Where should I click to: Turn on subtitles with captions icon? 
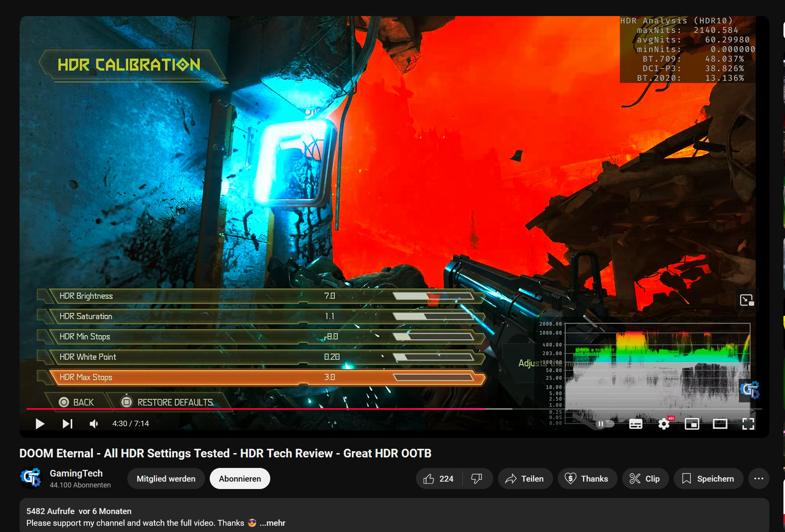(635, 424)
